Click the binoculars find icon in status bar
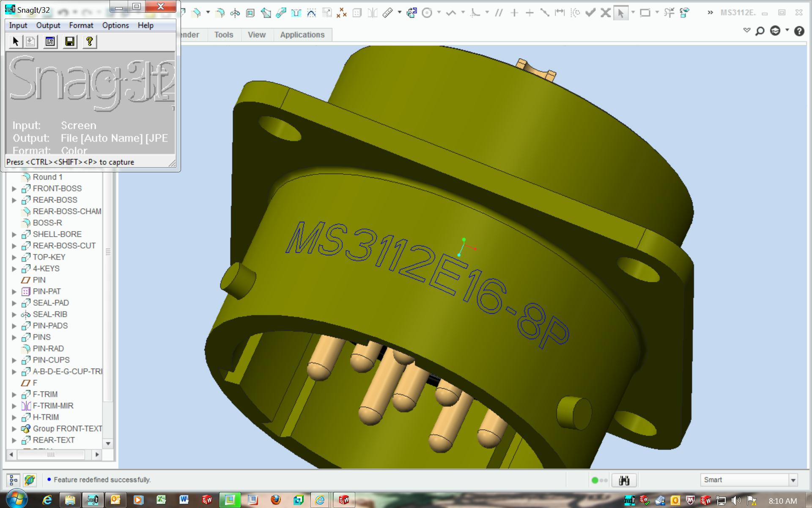This screenshot has width=812, height=508. (624, 480)
